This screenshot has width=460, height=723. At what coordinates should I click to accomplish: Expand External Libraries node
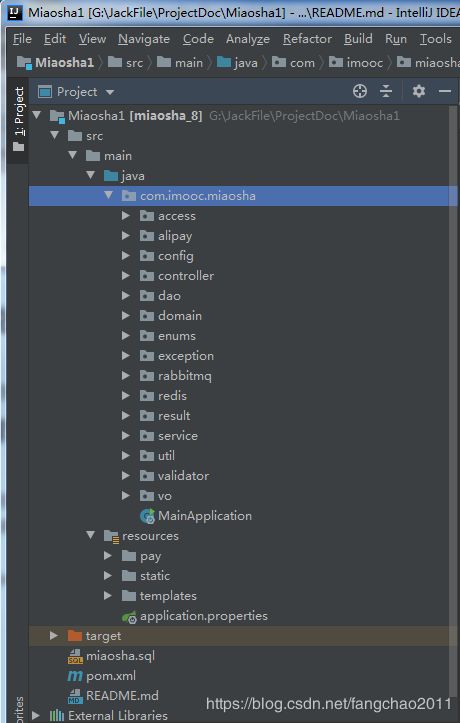click(36, 715)
